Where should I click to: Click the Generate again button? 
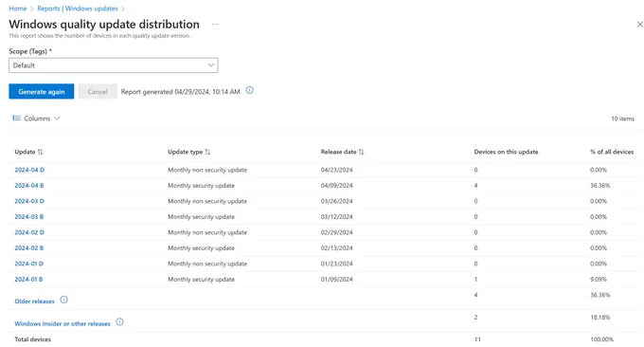[x=42, y=92]
